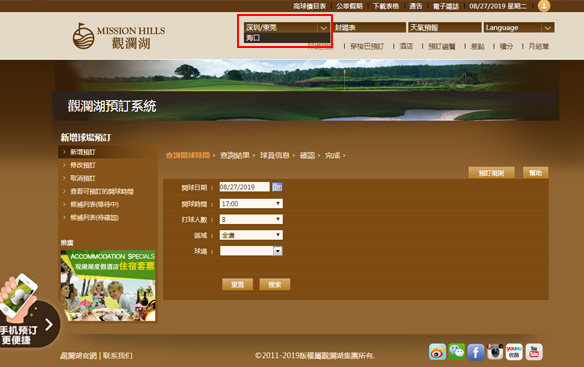
Task: Go to the 酒店 hotel menu
Action: tap(406, 46)
